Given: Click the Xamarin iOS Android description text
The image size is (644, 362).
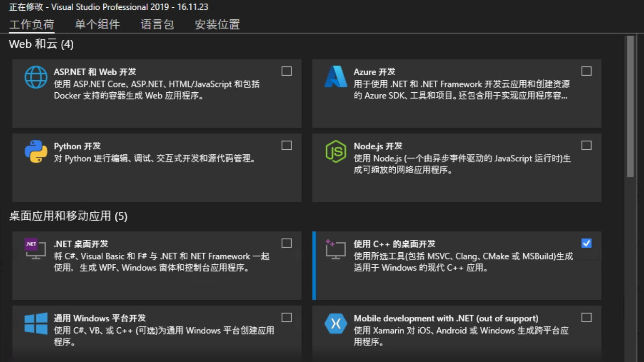Looking at the screenshot, I should click(x=461, y=336).
